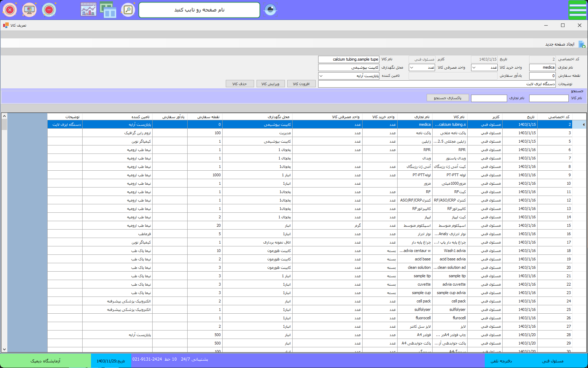Screen dimensions: 588x368
Task: Click the desktop monitor icon in top bar
Action: coord(29,10)
